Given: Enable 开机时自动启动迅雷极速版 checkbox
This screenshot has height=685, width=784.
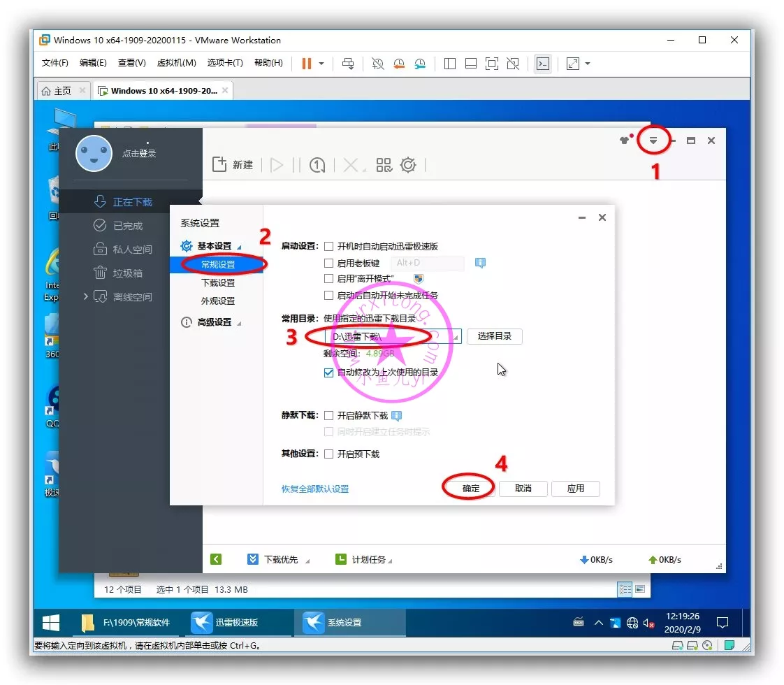Looking at the screenshot, I should coord(328,247).
